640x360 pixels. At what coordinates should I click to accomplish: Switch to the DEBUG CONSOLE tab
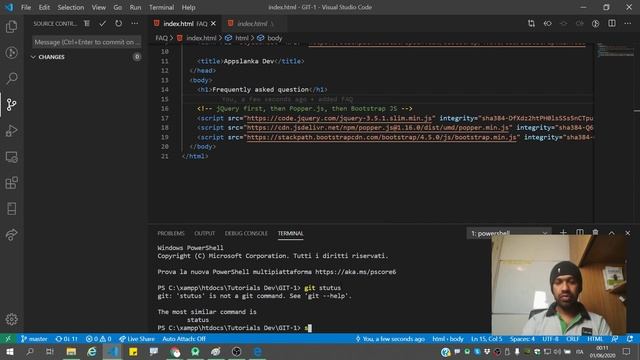(246, 233)
